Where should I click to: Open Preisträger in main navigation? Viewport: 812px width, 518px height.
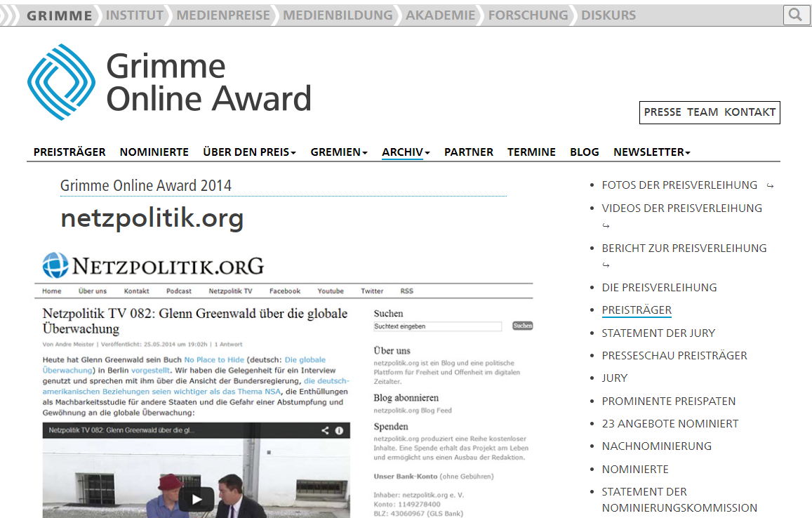(69, 152)
